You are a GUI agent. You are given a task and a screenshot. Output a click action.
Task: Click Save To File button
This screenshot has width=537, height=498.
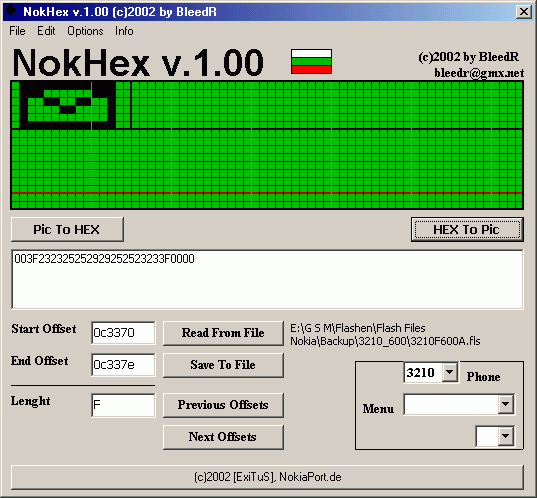223,365
